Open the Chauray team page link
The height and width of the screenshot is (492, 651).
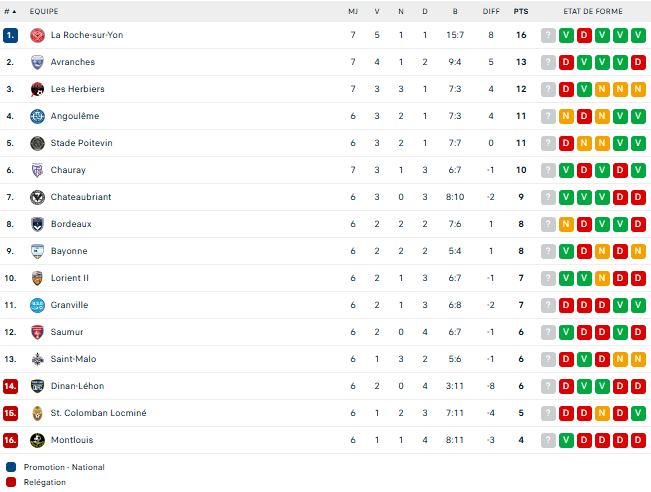coord(68,170)
